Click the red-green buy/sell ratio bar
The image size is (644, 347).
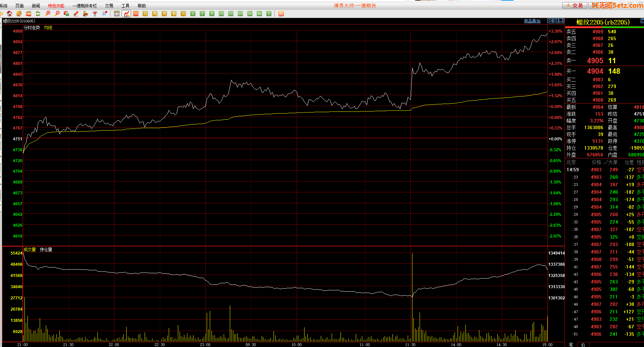(x=604, y=27)
